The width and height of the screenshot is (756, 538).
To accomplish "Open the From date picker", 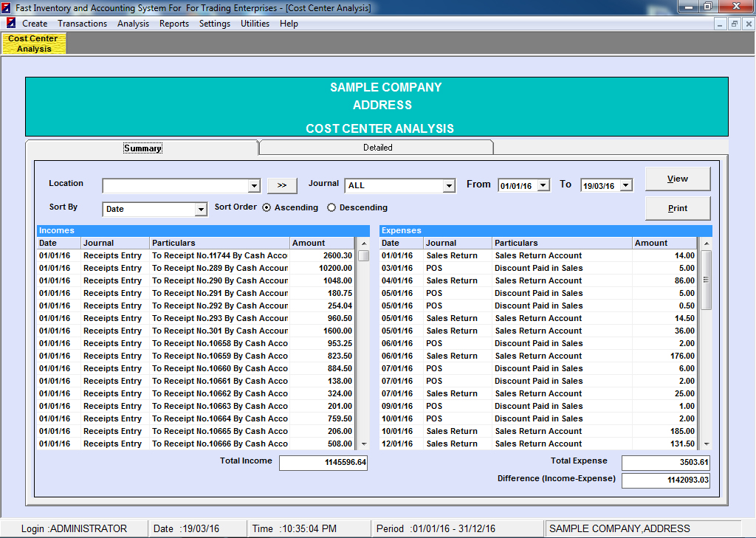I will (544, 185).
